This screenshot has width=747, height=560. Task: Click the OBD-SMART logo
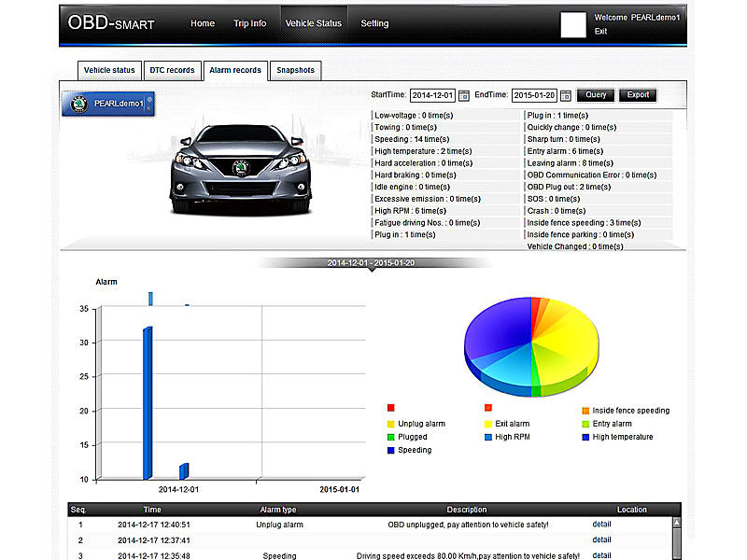(111, 22)
